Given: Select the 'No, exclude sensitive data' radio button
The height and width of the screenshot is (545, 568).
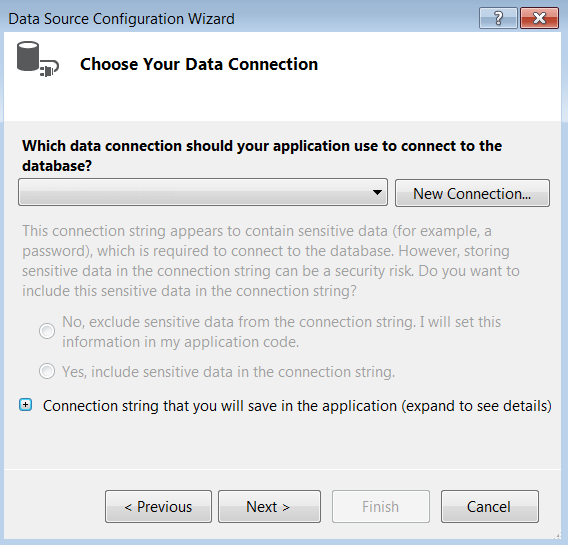Looking at the screenshot, I should coord(47,331).
